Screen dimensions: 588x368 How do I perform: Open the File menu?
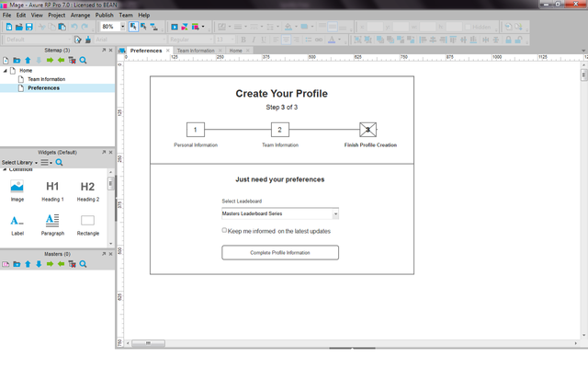(6, 15)
